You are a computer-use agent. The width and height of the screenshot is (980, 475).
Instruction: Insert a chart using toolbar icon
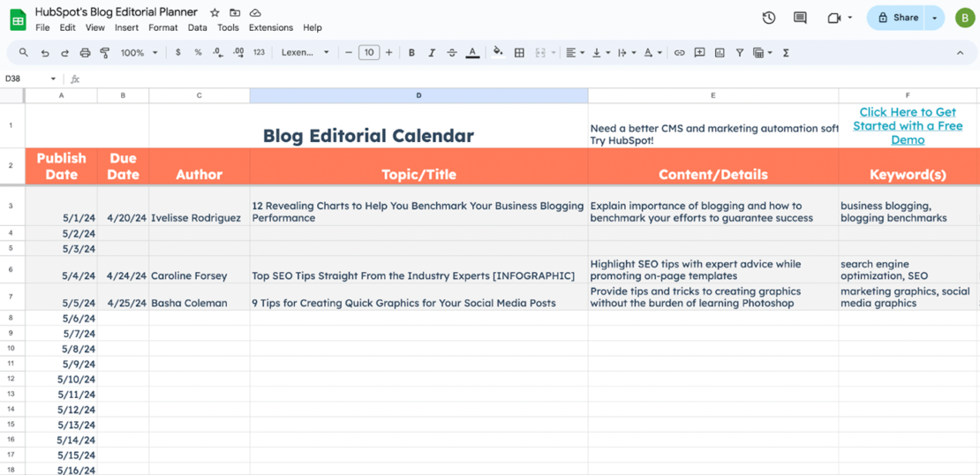720,53
